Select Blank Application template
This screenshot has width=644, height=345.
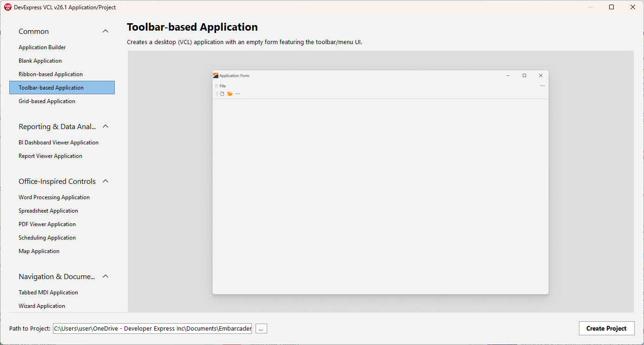click(62, 61)
